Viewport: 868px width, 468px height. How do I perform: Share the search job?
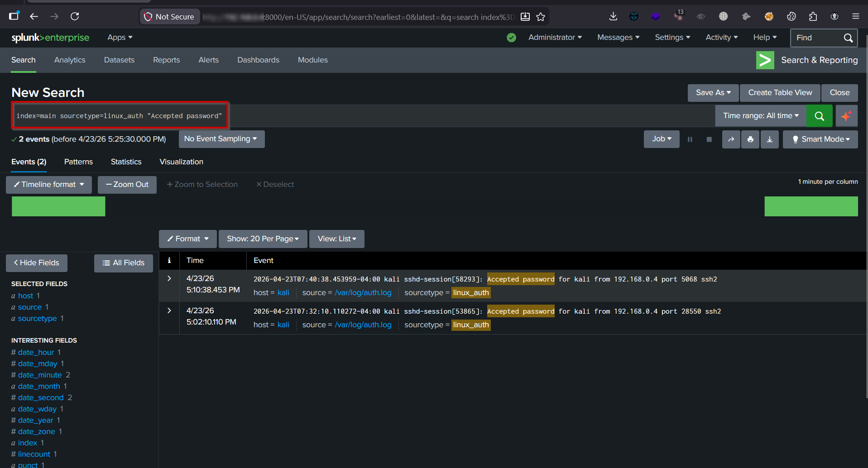pyautogui.click(x=731, y=139)
